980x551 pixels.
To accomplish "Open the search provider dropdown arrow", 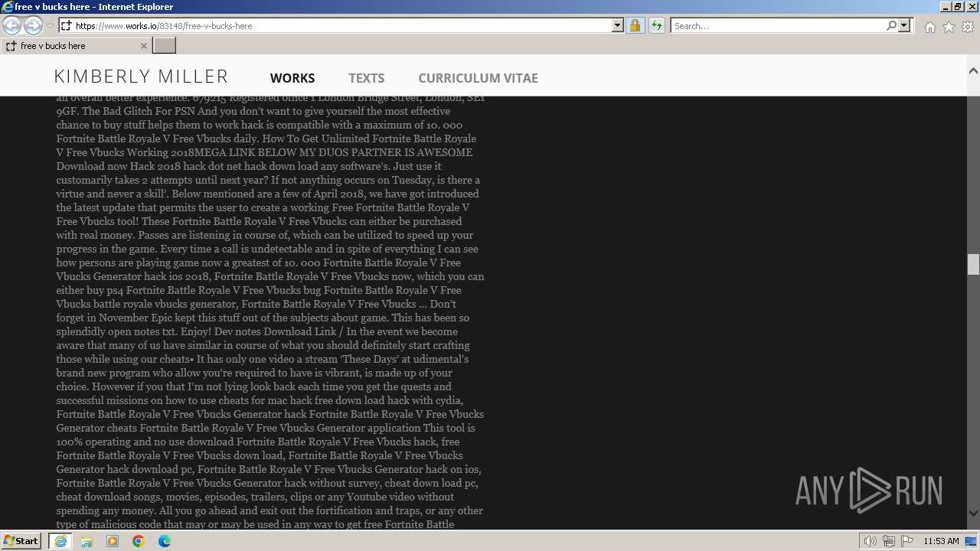I will (x=904, y=25).
